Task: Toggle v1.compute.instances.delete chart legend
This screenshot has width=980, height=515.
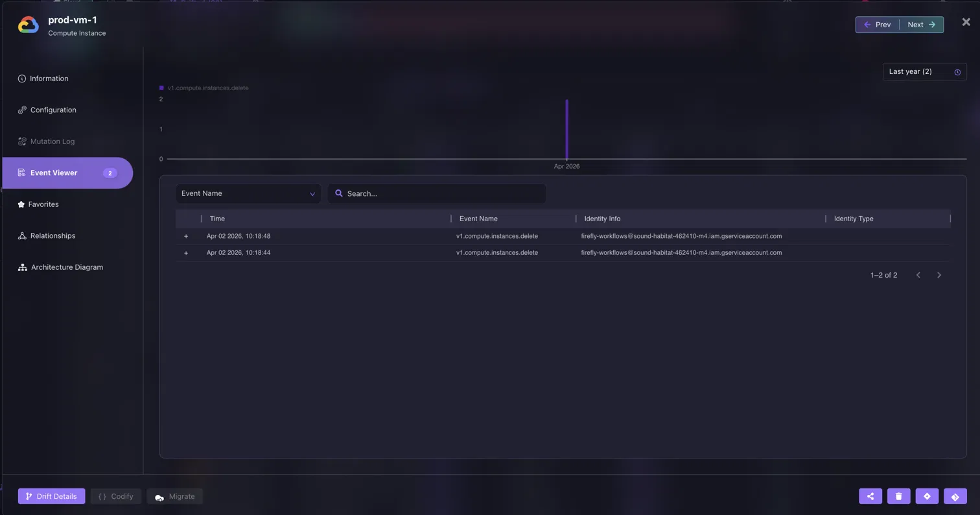Action: (204, 88)
